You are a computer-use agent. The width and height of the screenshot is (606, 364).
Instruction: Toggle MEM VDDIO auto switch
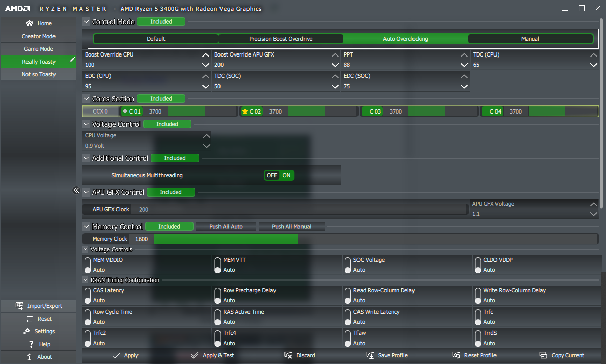click(88, 265)
